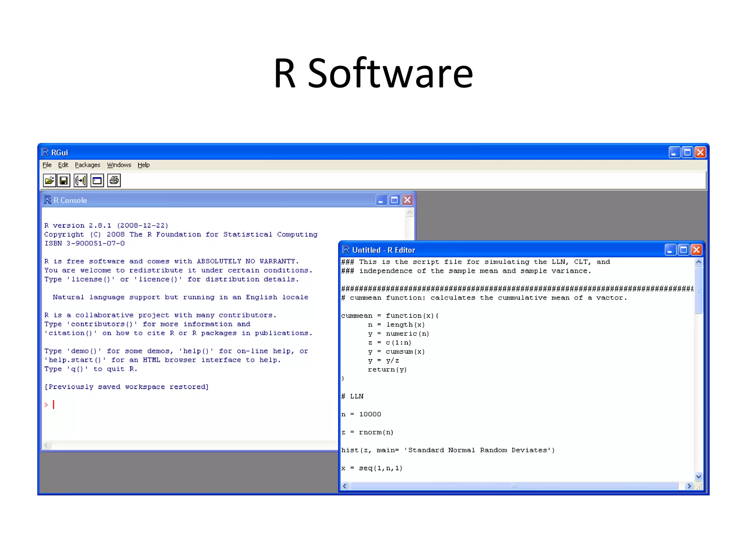Click 'Natural language support' line in console
This screenshot has height=560, width=747.
181,297
